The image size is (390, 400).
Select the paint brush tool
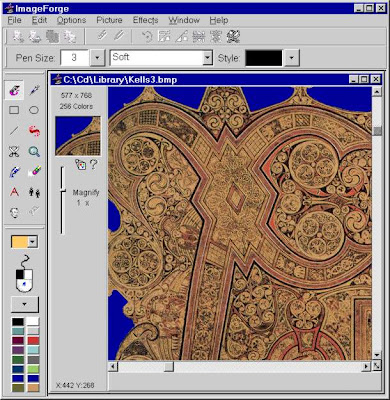[14, 90]
